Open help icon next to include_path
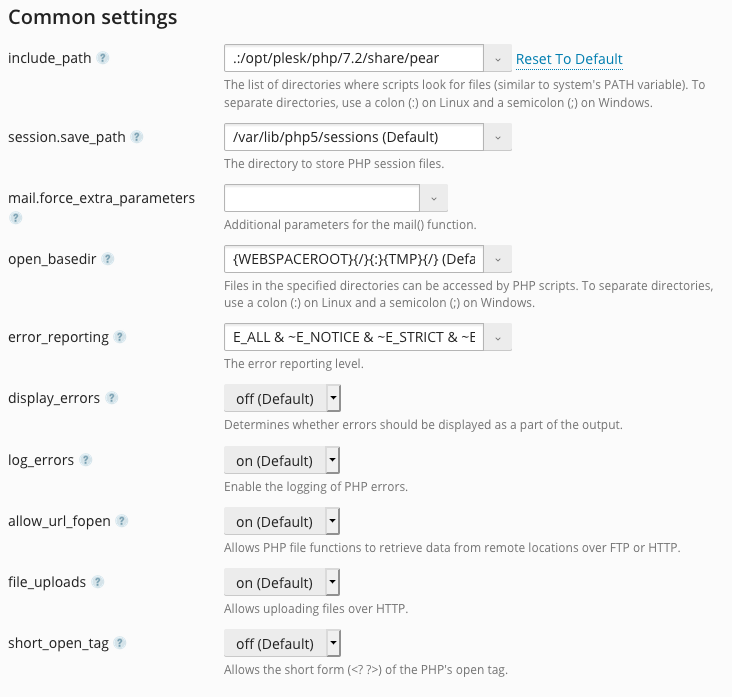The height and width of the screenshot is (697, 732). [103, 58]
